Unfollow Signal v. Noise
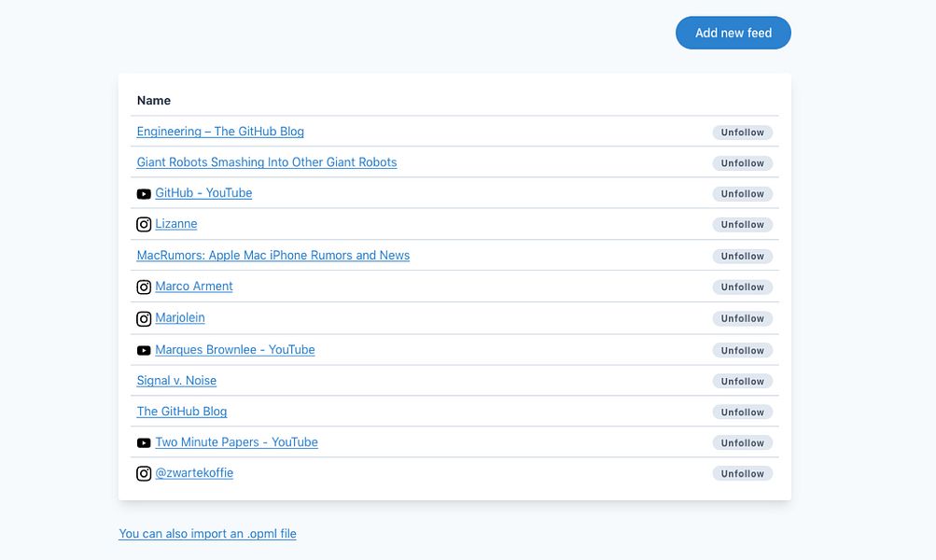Screen dimensions: 936x560 coord(742,382)
